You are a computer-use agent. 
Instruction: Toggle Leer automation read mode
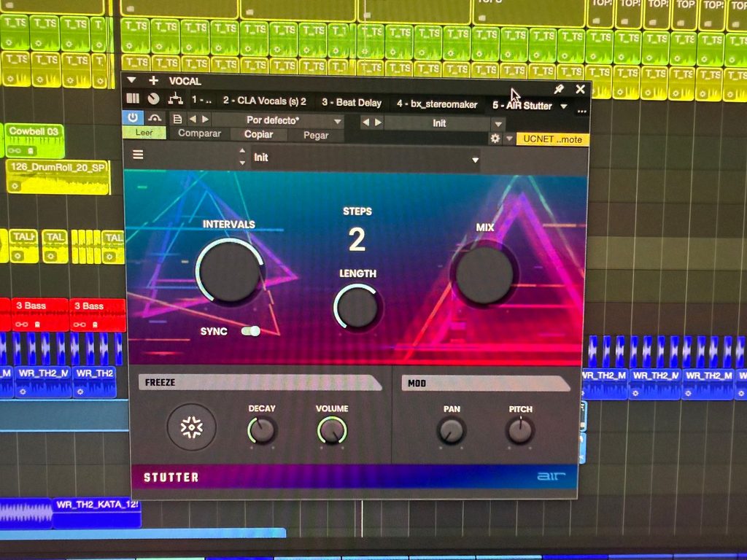click(144, 133)
